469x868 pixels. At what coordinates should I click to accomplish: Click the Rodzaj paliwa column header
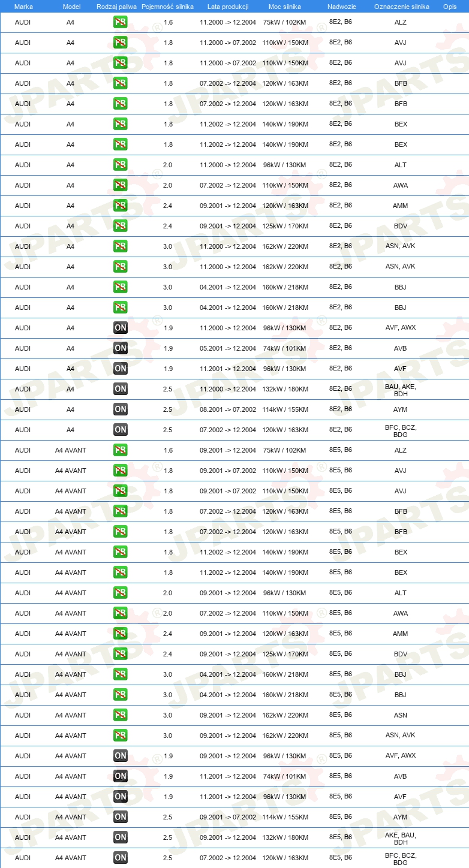pos(117,7)
